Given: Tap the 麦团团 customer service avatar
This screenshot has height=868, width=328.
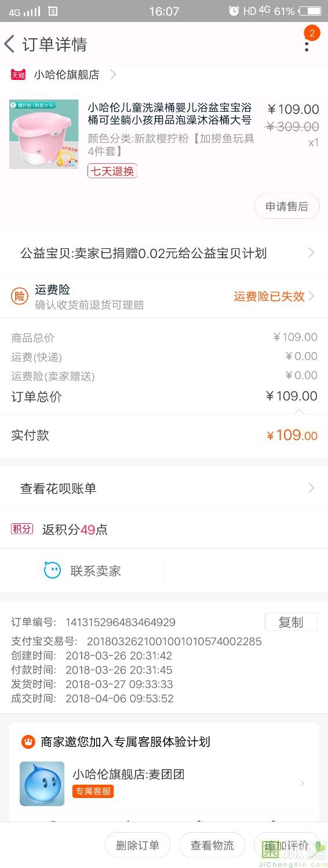Looking at the screenshot, I should (42, 784).
